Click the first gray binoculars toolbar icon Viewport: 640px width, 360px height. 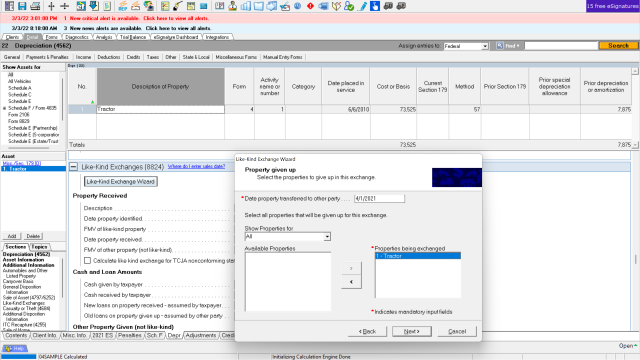388,6
